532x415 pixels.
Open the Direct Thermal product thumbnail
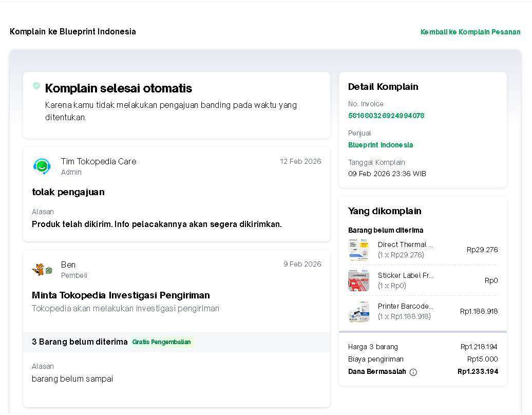click(x=358, y=250)
